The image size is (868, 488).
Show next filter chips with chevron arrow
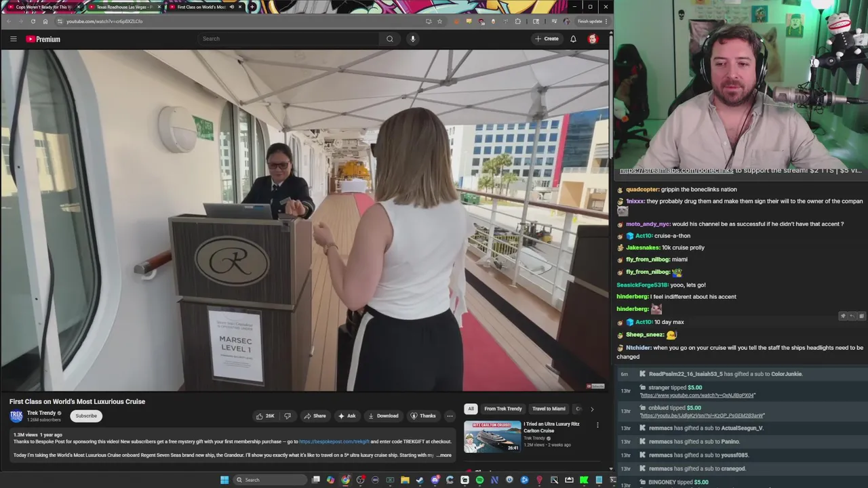pos(592,409)
